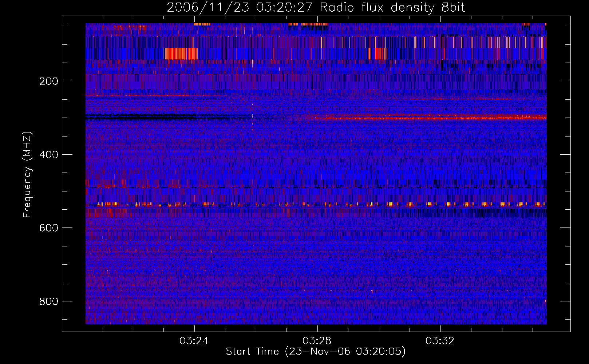Click the x-axis label "Start Time (23-Nov-06 03:20:05)"
Image resolution: width=589 pixels, height=364 pixels.
pos(316,352)
